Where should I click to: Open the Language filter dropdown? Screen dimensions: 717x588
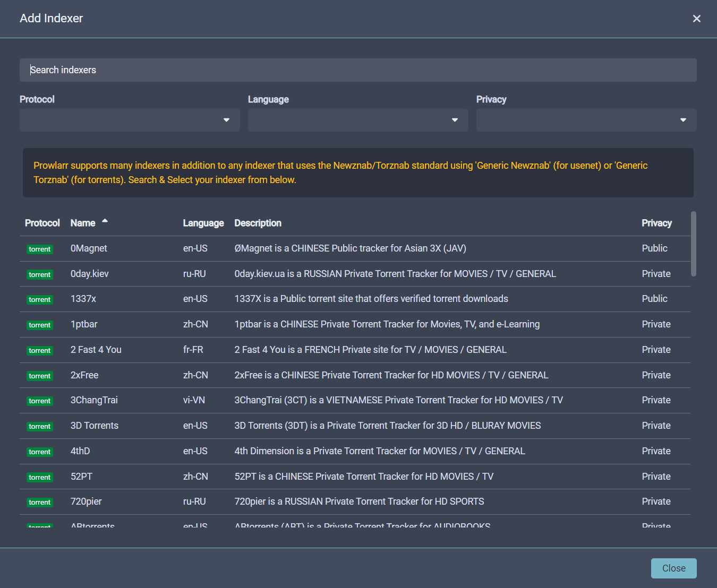358,120
